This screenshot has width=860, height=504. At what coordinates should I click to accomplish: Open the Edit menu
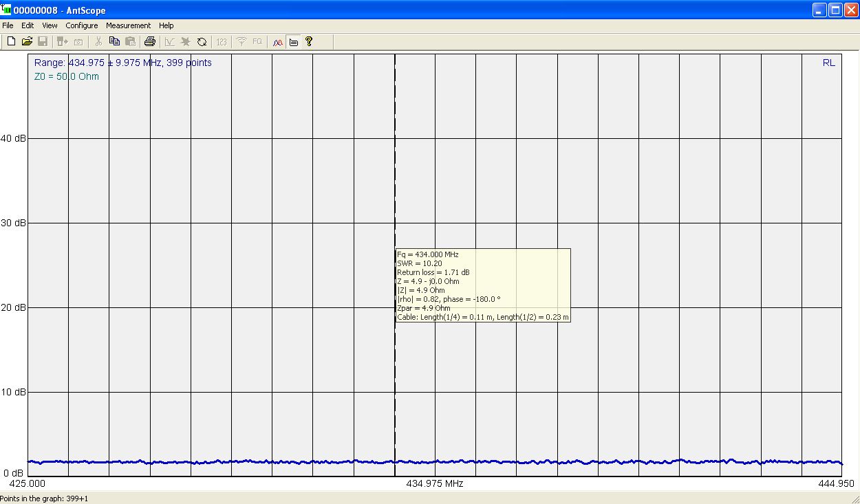28,25
